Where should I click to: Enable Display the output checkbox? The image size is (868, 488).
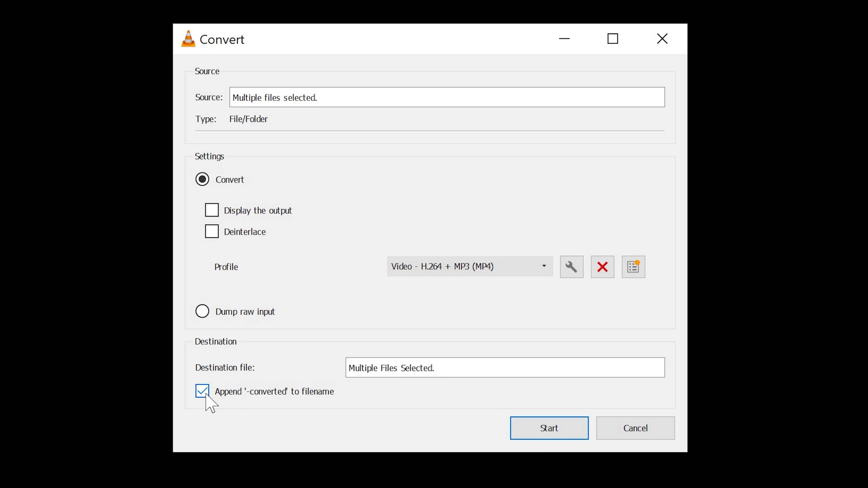pos(212,210)
